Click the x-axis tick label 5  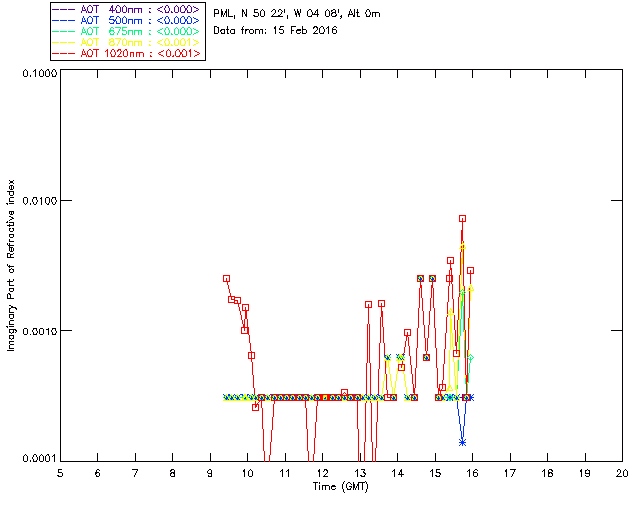point(60,473)
